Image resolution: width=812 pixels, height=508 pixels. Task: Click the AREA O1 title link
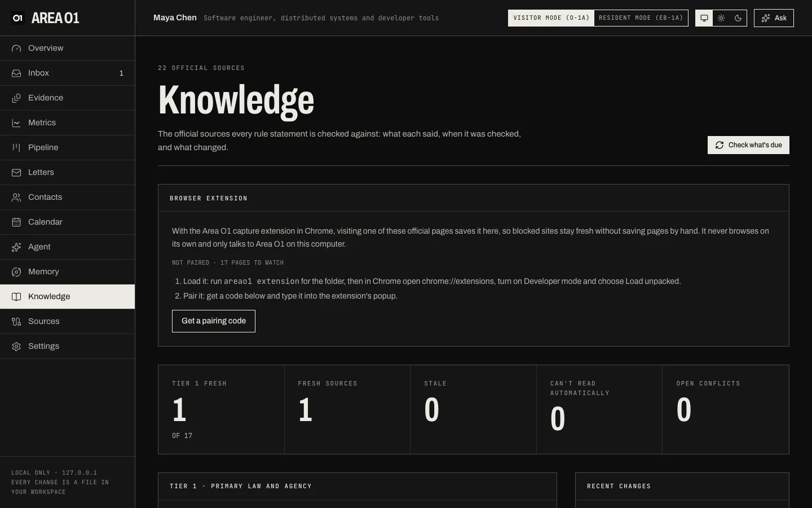55,18
